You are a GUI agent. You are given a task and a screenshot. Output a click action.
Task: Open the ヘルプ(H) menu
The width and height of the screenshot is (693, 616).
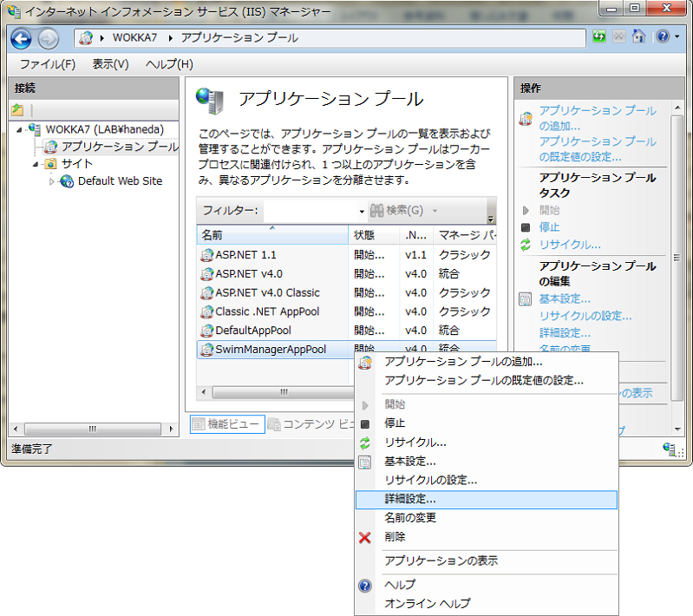[169, 64]
